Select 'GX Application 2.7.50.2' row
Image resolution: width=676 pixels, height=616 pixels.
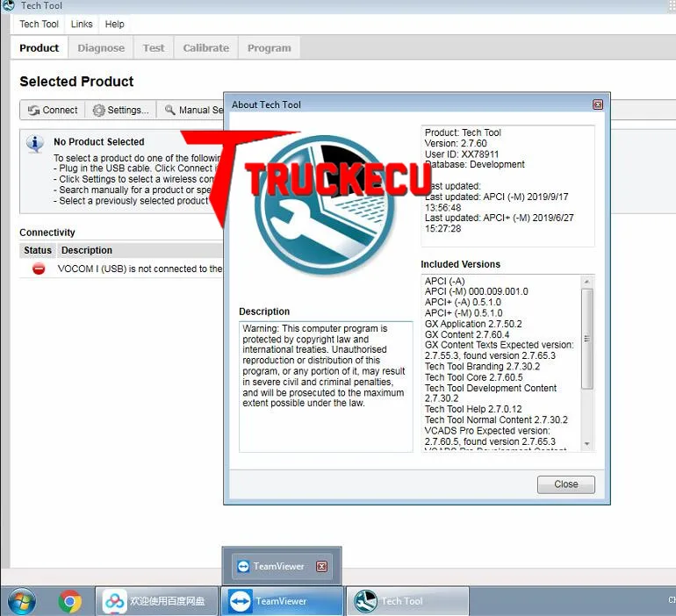pos(473,324)
